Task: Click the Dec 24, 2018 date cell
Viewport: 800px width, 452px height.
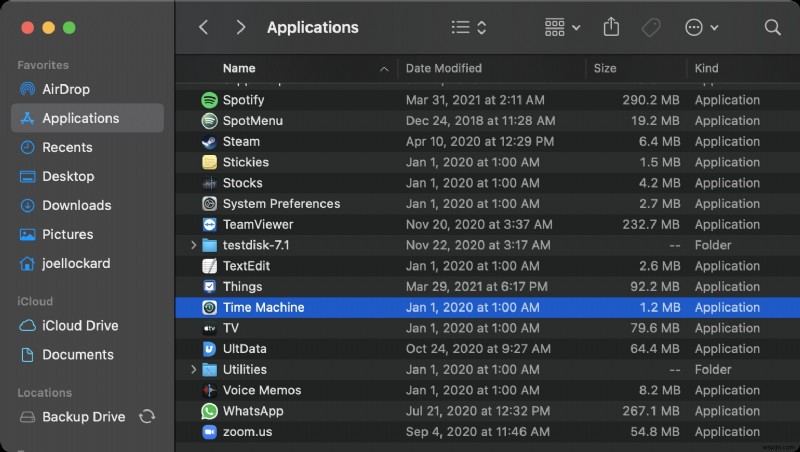Action: (x=480, y=121)
